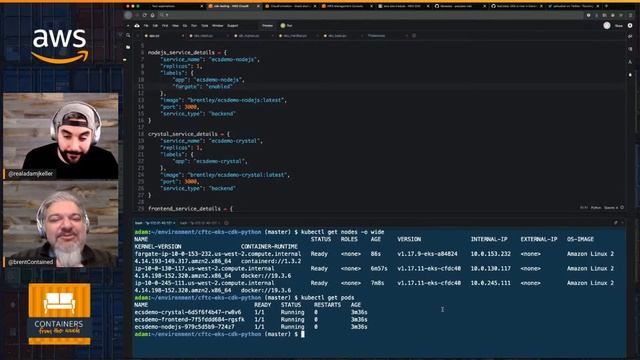Click the shield extension icon in browser toolbar

pos(588,15)
